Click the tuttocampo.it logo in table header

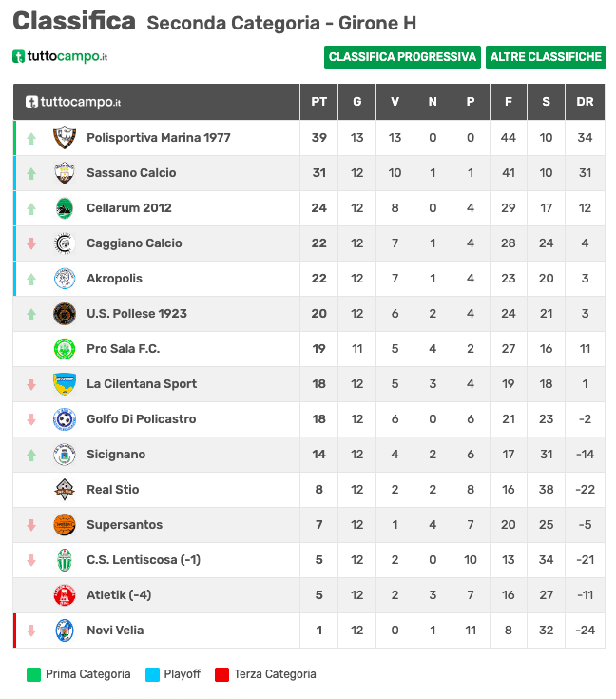click(x=73, y=102)
